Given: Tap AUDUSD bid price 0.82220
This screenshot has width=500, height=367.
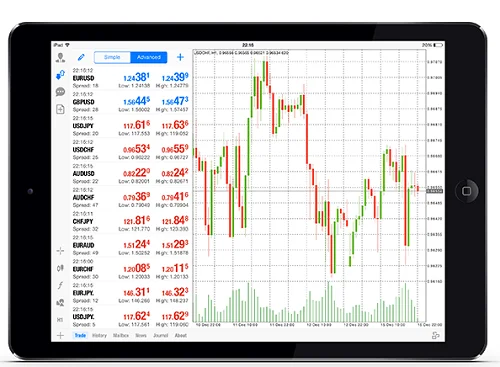Looking at the screenshot, I should click(137, 173).
